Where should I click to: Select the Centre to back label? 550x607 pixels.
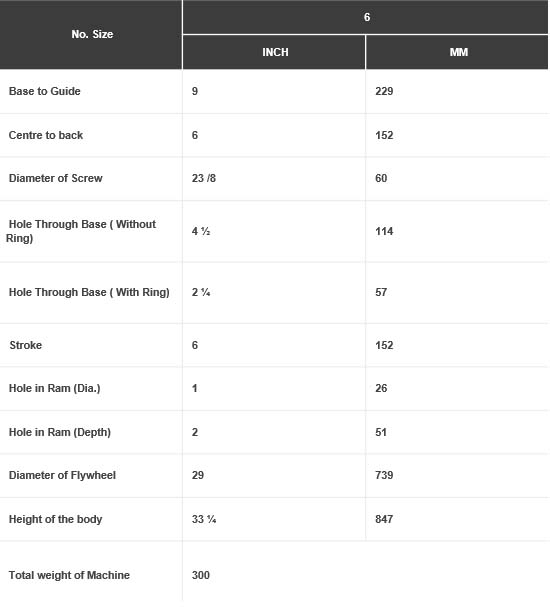point(46,135)
